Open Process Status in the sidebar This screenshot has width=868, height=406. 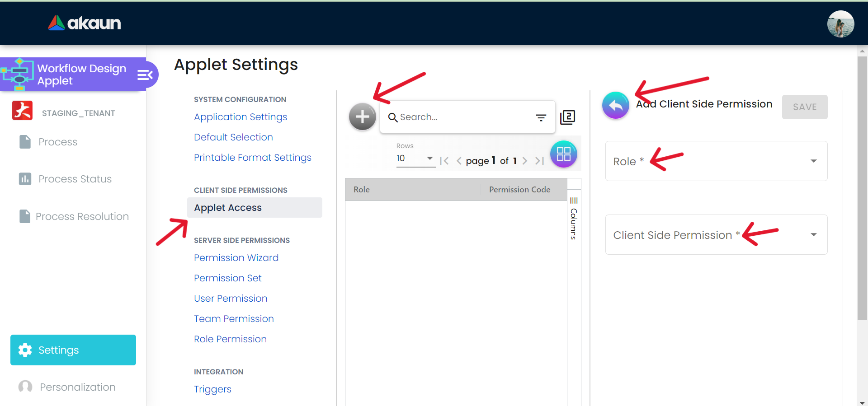click(75, 179)
